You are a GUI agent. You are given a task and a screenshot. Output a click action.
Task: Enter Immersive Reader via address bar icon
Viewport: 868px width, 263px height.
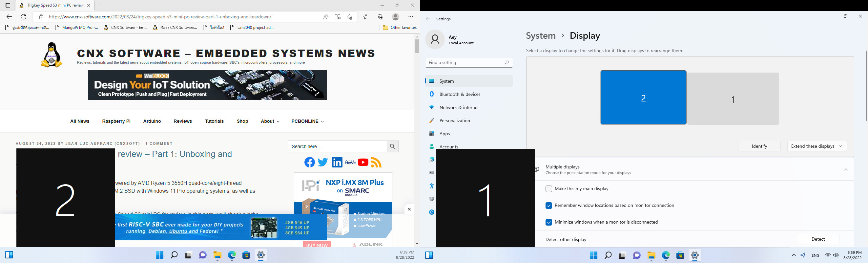click(x=338, y=17)
